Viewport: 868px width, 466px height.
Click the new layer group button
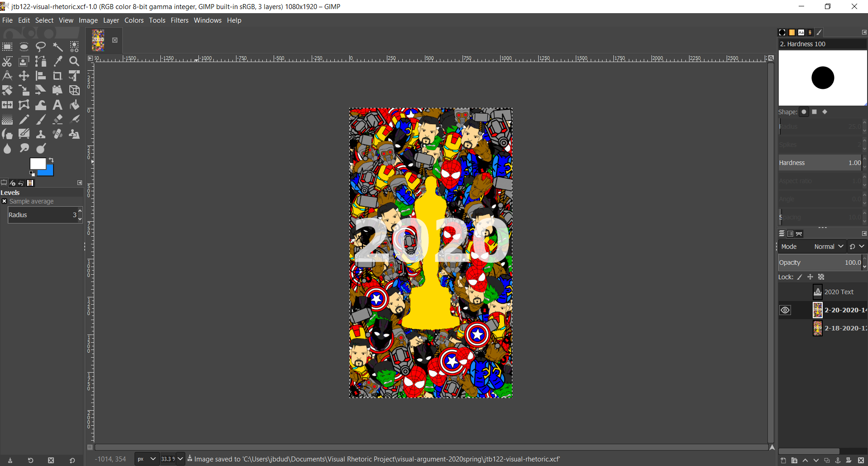(794, 460)
